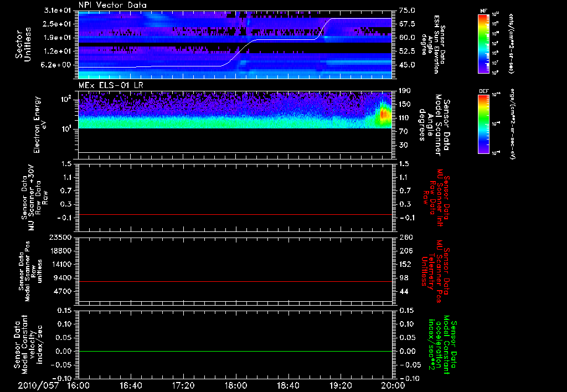
Task: Click the red MU Scanner Inh Raw Data label
Action: 436,198
